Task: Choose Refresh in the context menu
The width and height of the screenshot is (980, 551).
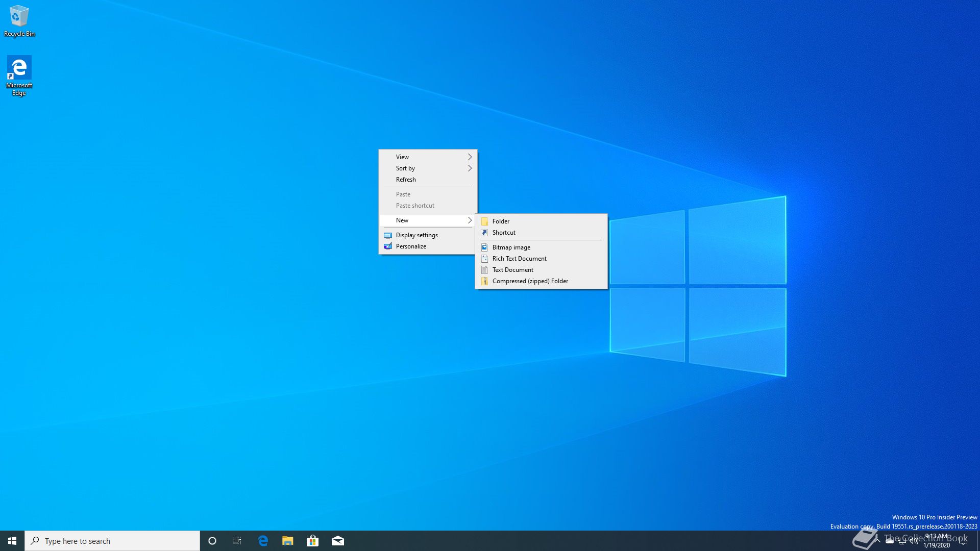Action: coord(406,180)
